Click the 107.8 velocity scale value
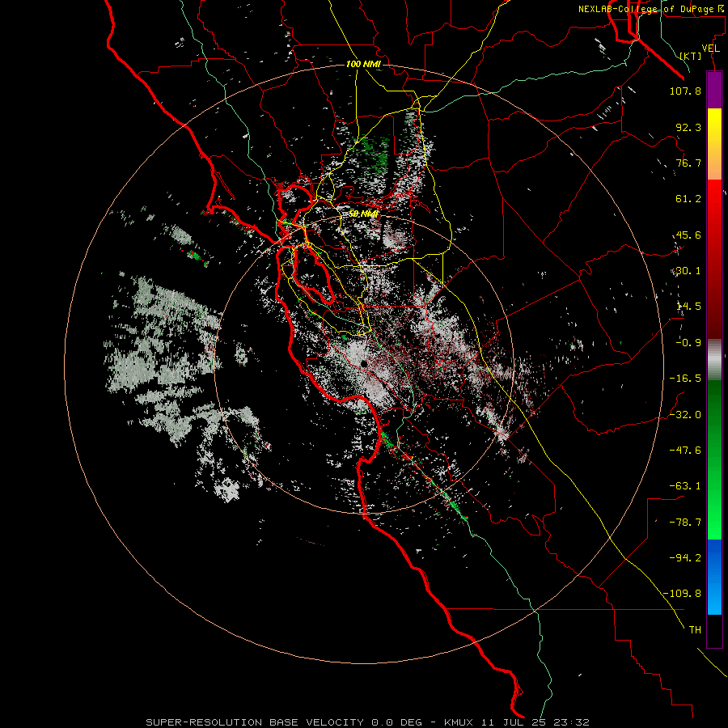Image resolution: width=728 pixels, height=728 pixels. (x=685, y=91)
